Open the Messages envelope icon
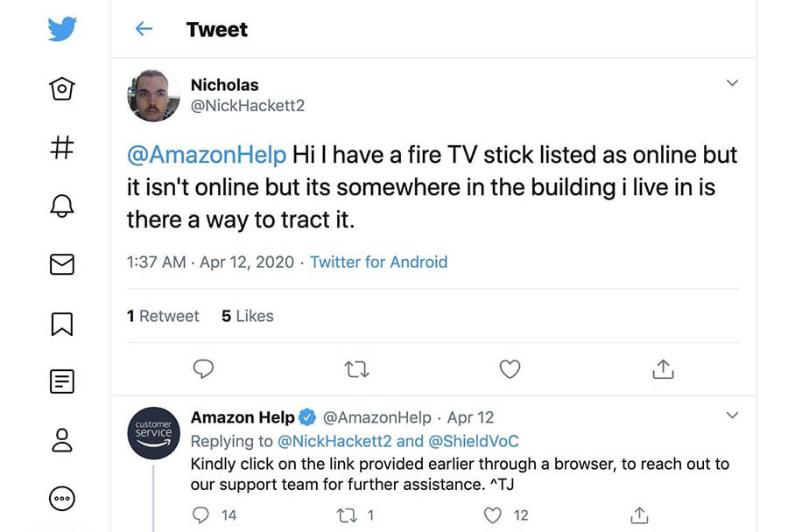This screenshot has height=532, width=788. point(61,264)
